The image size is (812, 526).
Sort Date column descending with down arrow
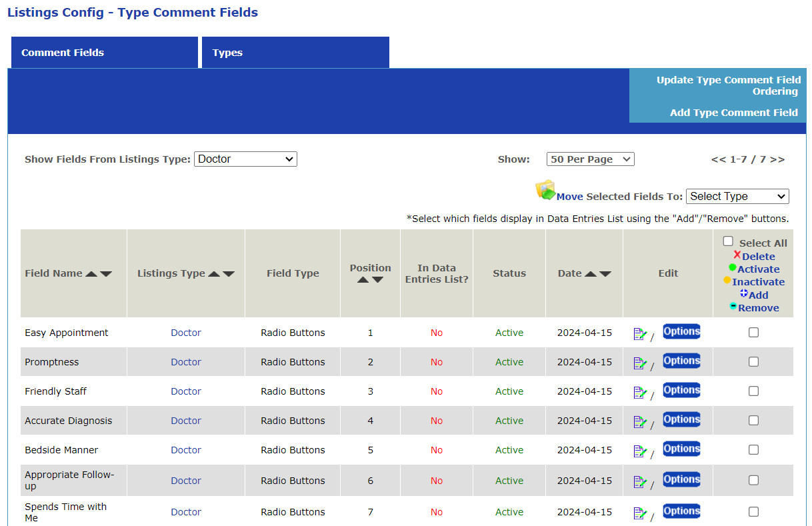[605, 274]
